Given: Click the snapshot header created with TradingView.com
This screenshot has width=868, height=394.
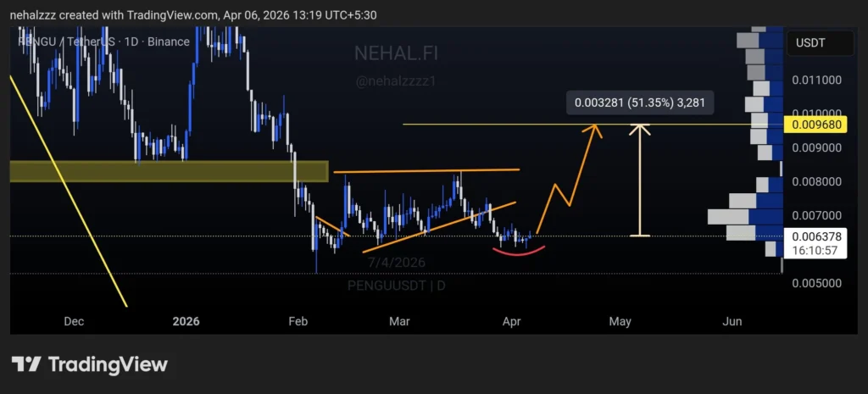Looking at the screenshot, I should pos(193,15).
